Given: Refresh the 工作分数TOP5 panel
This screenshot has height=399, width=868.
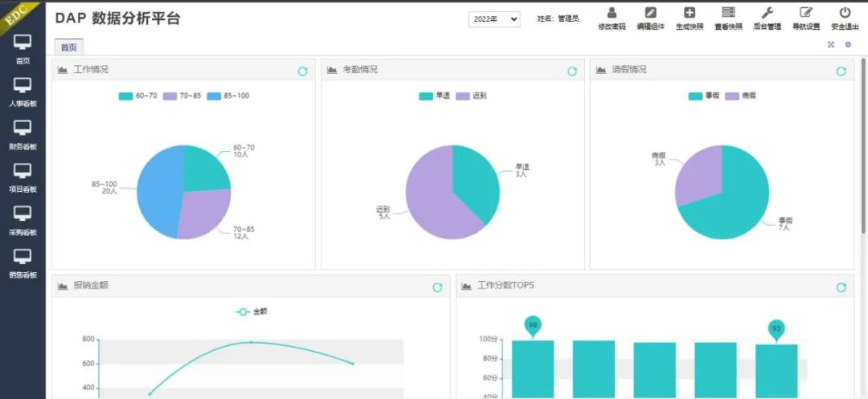Looking at the screenshot, I should tap(841, 287).
